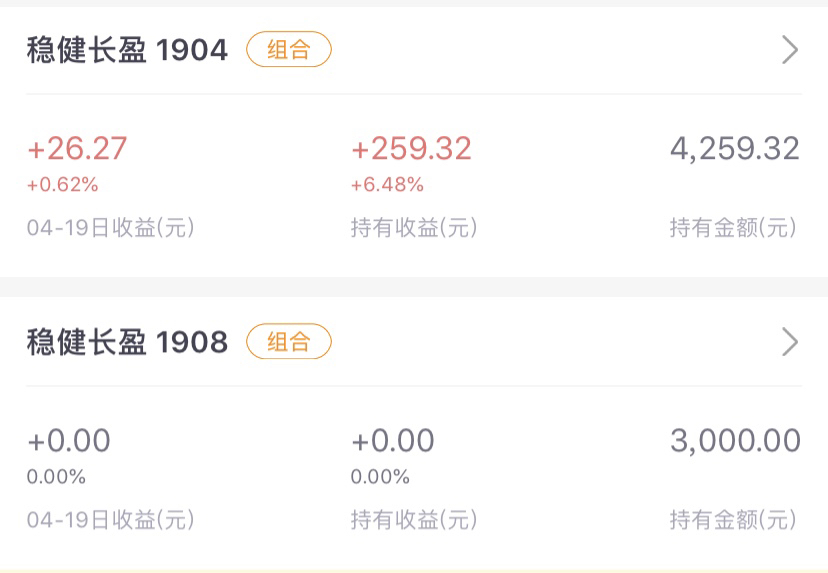828x573 pixels.
Task: Tap 持有收益(元) label in the 1904 card
Action: [414, 228]
